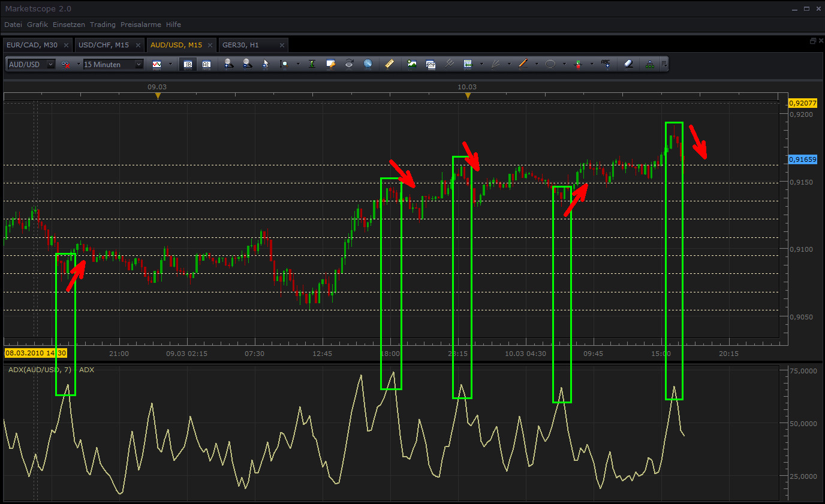825x504 pixels.
Task: Select the ruler measuring tool
Action: click(x=389, y=64)
